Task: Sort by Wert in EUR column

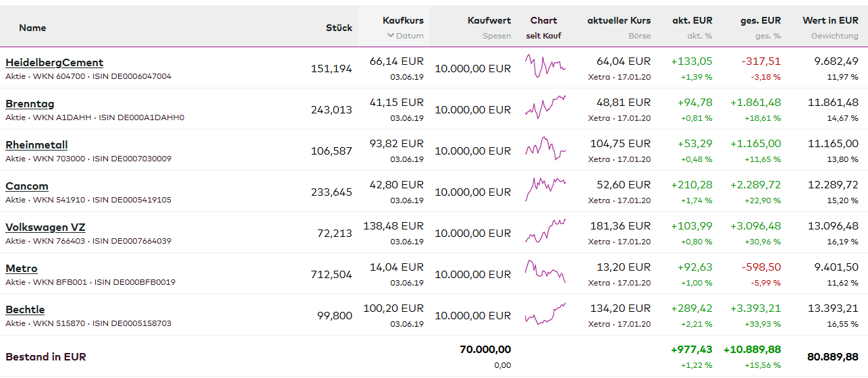Action: (x=830, y=21)
